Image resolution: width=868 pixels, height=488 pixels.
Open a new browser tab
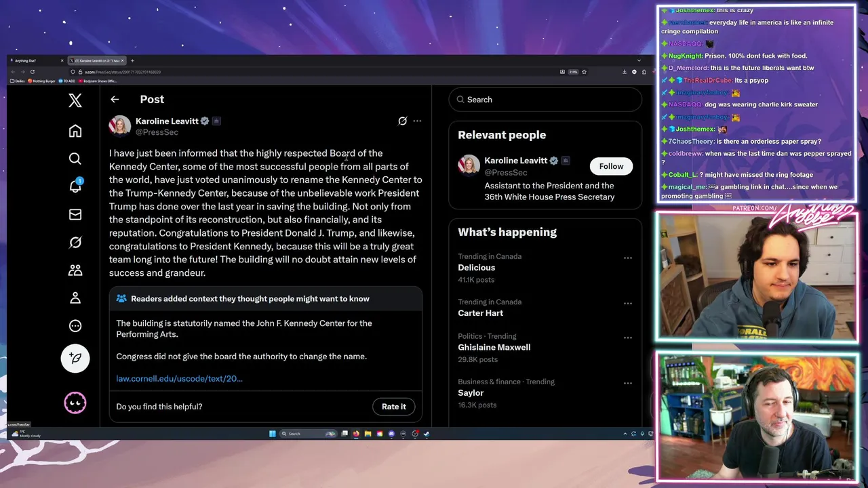(x=132, y=61)
